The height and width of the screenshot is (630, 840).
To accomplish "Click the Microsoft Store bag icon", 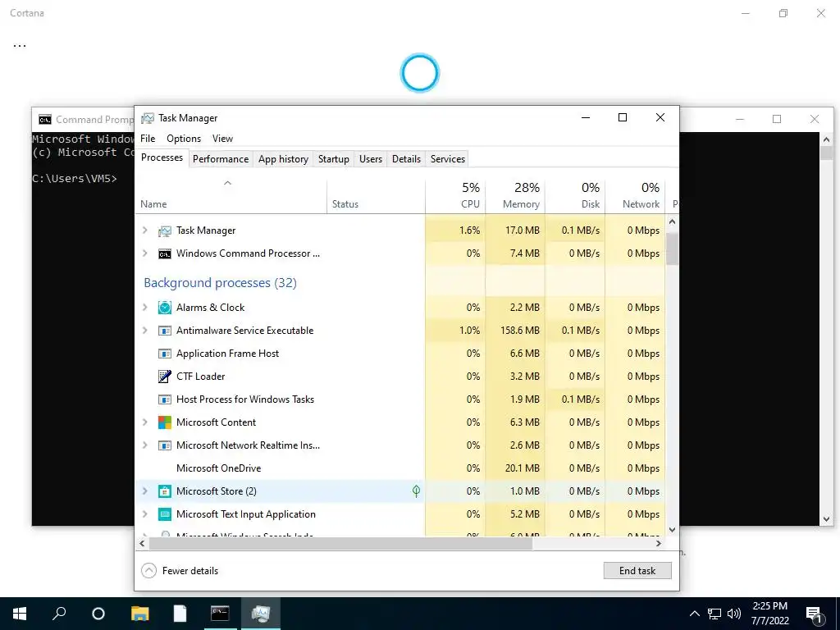I will point(164,491).
